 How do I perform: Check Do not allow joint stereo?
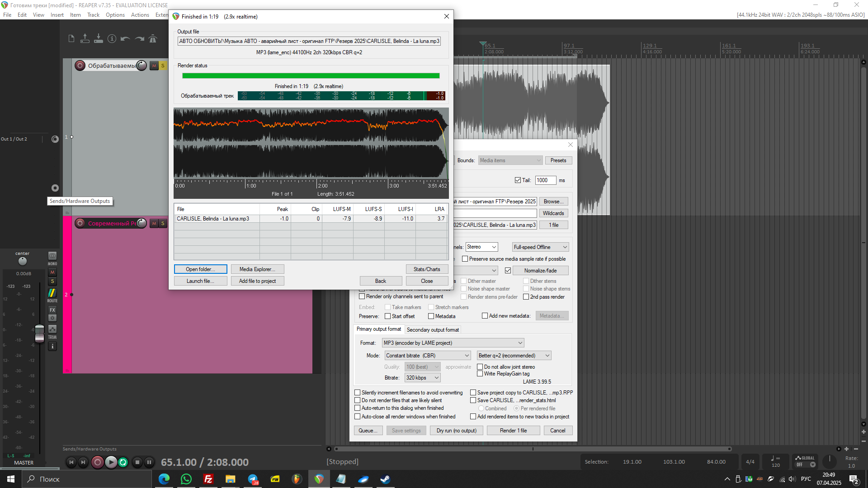click(480, 367)
